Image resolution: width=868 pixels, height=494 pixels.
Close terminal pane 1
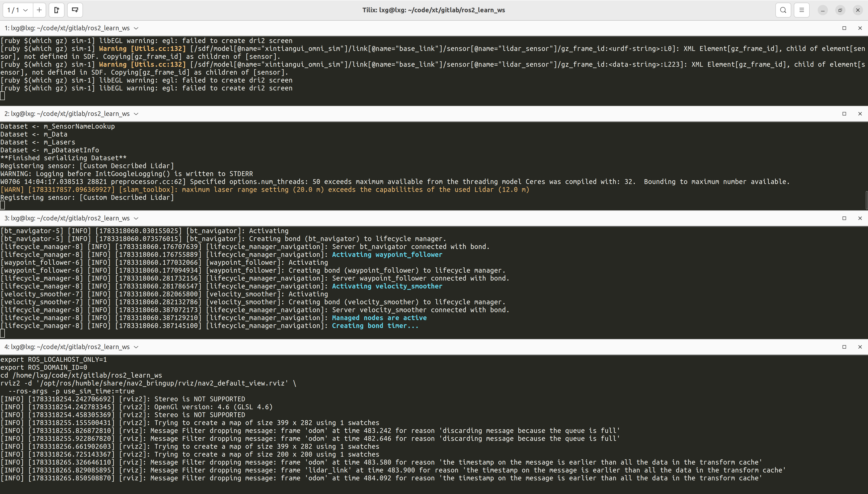coord(860,28)
